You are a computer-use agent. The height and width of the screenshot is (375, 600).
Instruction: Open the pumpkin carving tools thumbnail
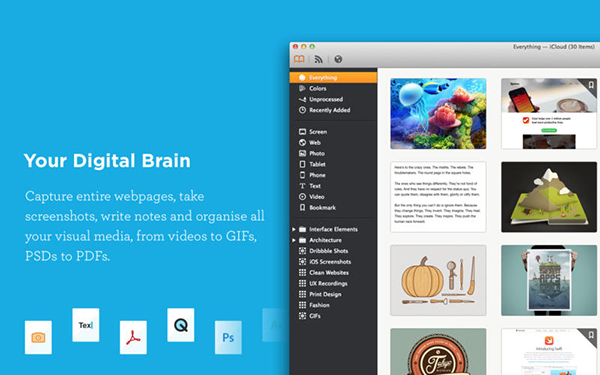coord(438,280)
